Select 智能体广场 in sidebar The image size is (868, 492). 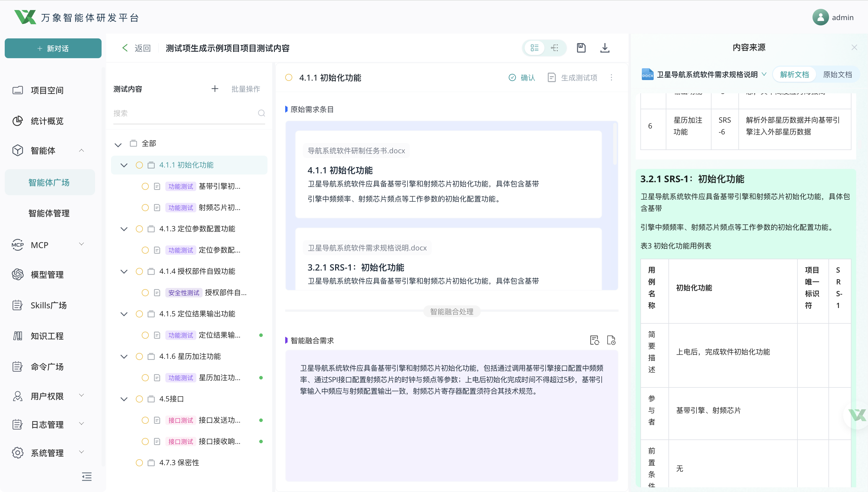pyautogui.click(x=49, y=183)
